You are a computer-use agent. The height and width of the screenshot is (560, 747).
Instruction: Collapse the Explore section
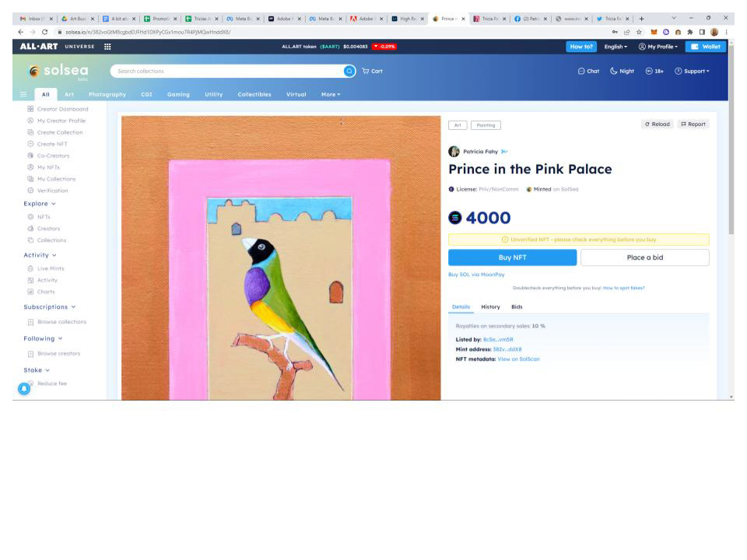[40, 203]
